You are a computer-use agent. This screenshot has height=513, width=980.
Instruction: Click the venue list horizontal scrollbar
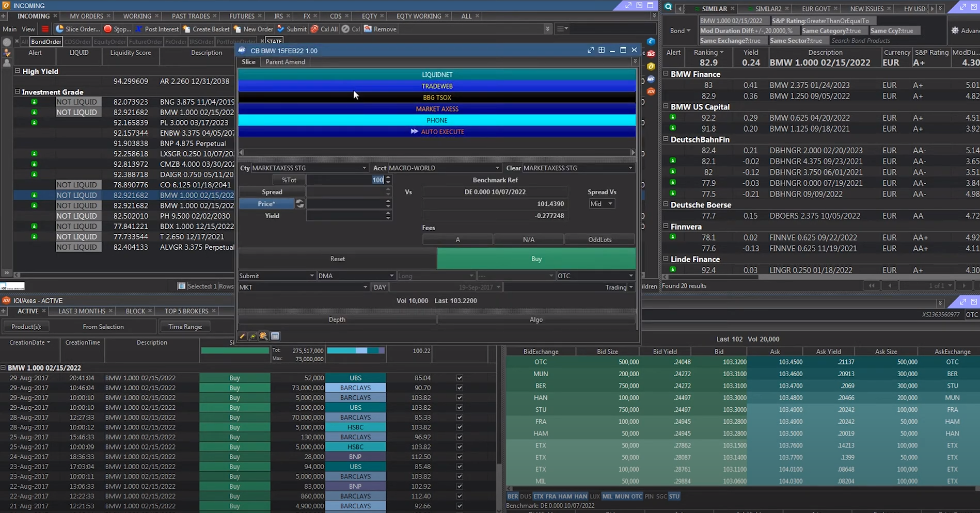437,152
